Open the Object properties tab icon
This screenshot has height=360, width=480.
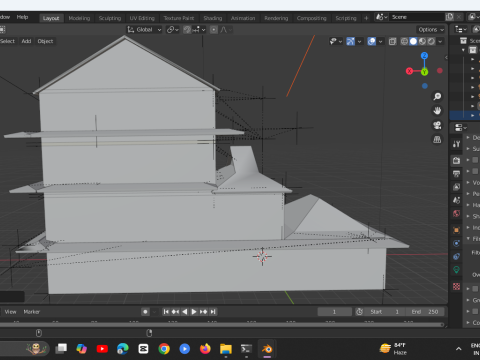click(456, 230)
